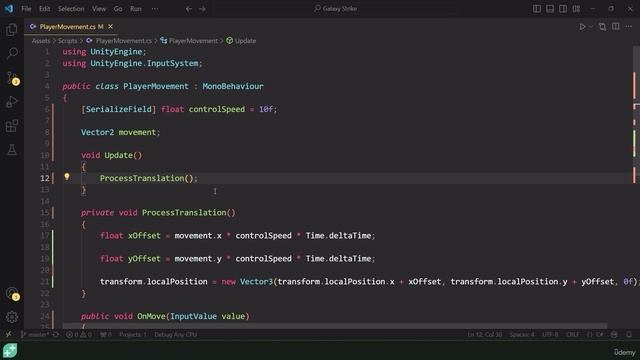Open the File menu
The height and width of the screenshot is (360, 640).
click(26, 9)
